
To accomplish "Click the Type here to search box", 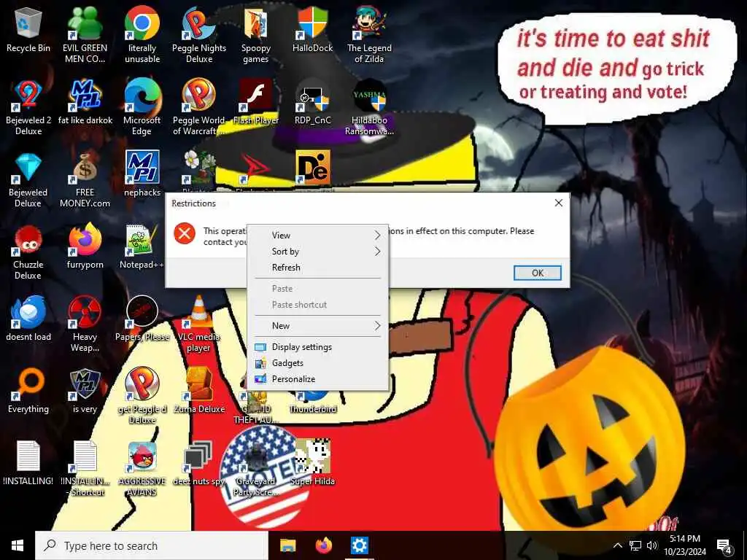I will tap(152, 545).
